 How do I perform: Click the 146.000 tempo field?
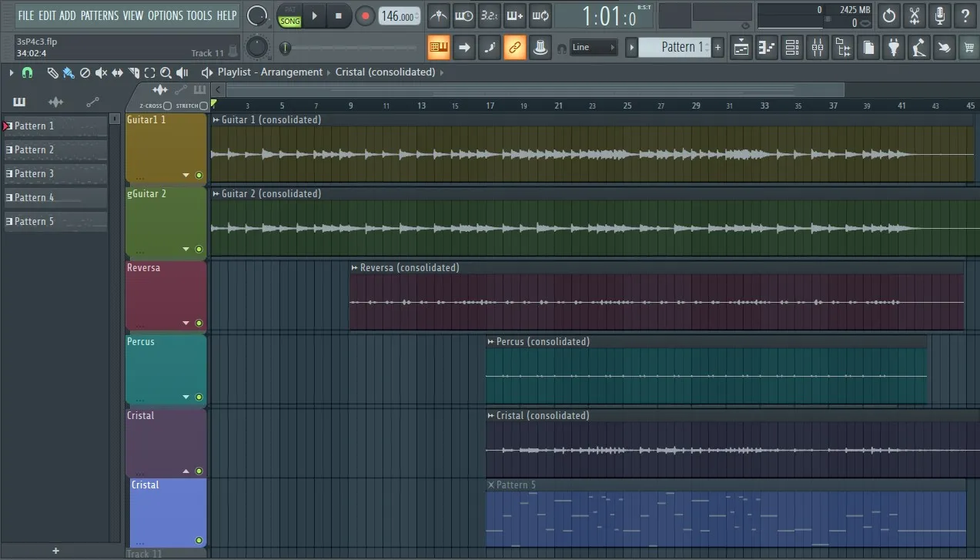tap(400, 15)
